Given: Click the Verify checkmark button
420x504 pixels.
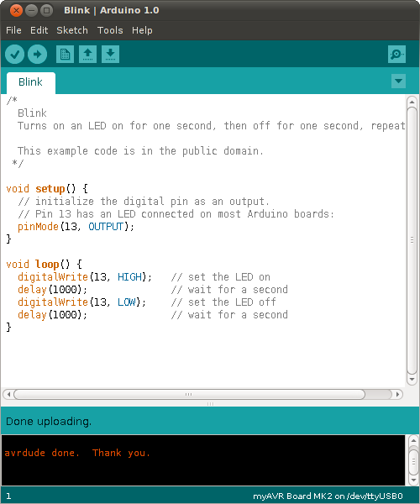Looking at the screenshot, I should (x=15, y=54).
